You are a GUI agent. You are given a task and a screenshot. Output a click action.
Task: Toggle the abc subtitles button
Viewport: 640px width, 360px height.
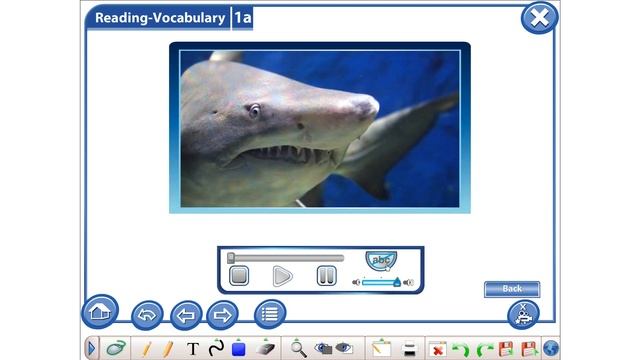(381, 260)
